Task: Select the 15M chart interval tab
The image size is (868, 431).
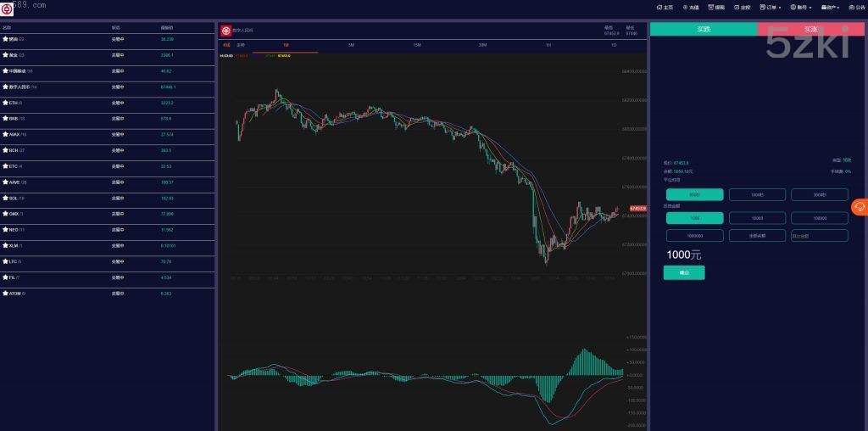Action: click(417, 45)
